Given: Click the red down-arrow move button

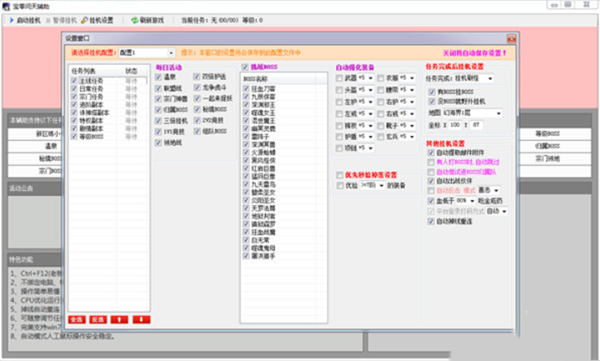Looking at the screenshot, I should tap(141, 319).
